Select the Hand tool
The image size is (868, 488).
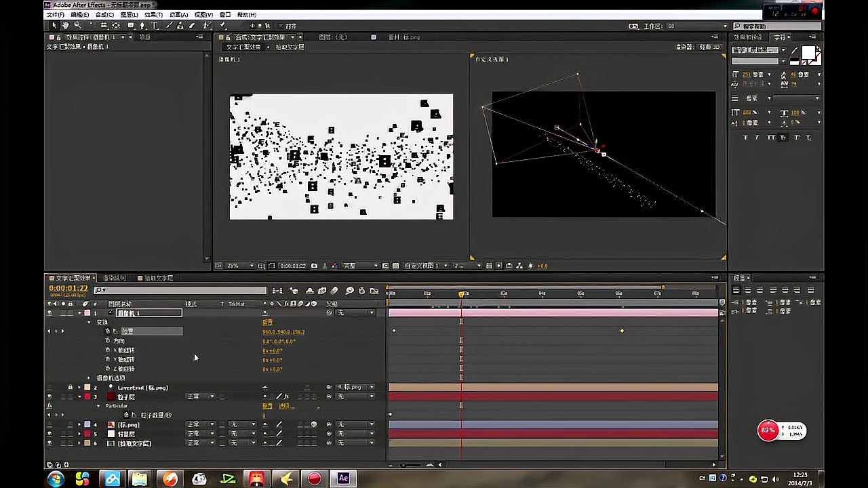tap(66, 26)
